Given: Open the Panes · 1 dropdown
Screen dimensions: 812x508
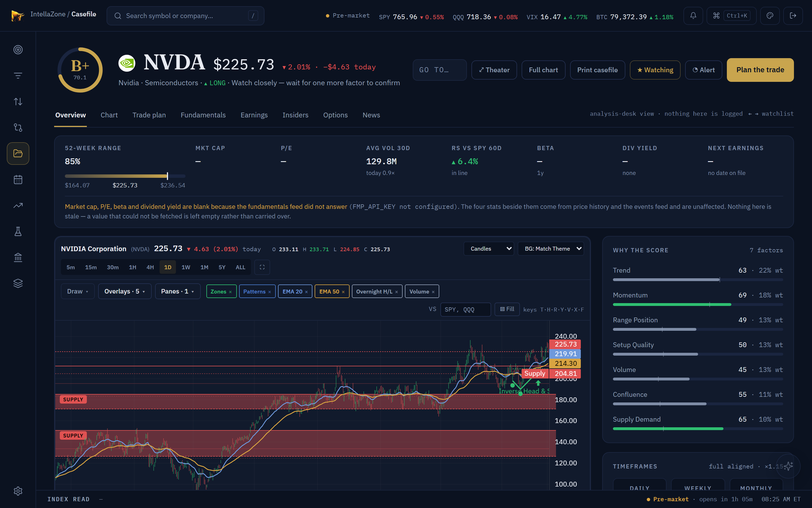Looking at the screenshot, I should pyautogui.click(x=178, y=291).
